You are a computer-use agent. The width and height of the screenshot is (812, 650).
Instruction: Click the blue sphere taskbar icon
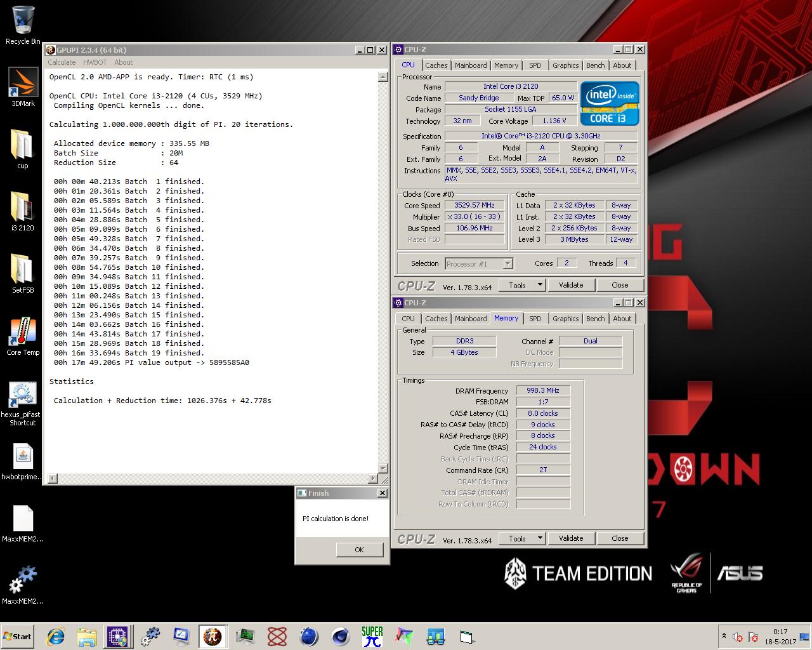click(308, 636)
